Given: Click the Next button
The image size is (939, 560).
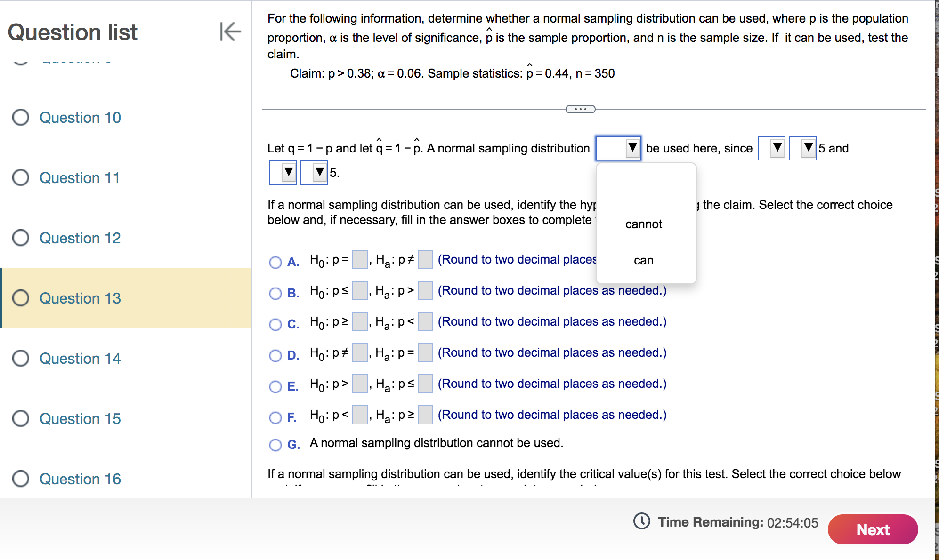Looking at the screenshot, I should tap(873, 529).
